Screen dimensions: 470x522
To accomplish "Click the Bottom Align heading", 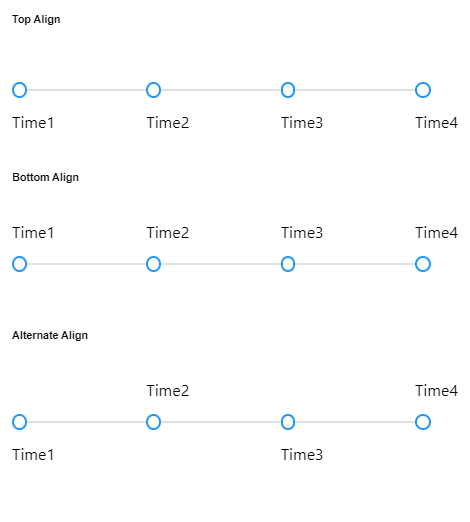I will click(x=46, y=177).
